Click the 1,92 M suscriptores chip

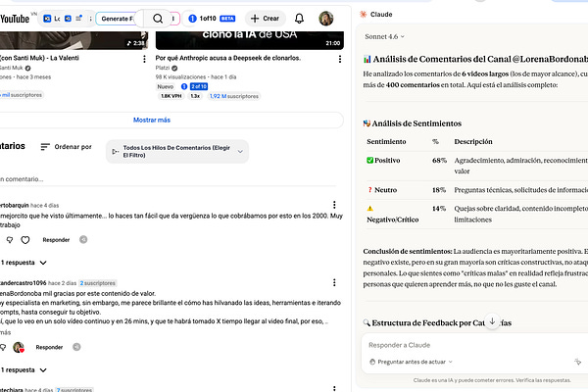234,96
